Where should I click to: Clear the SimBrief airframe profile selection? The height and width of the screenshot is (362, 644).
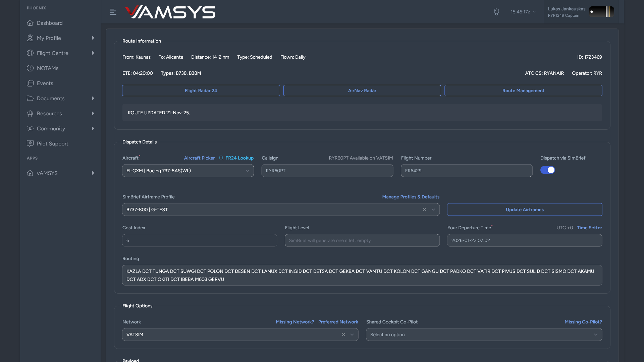(425, 209)
